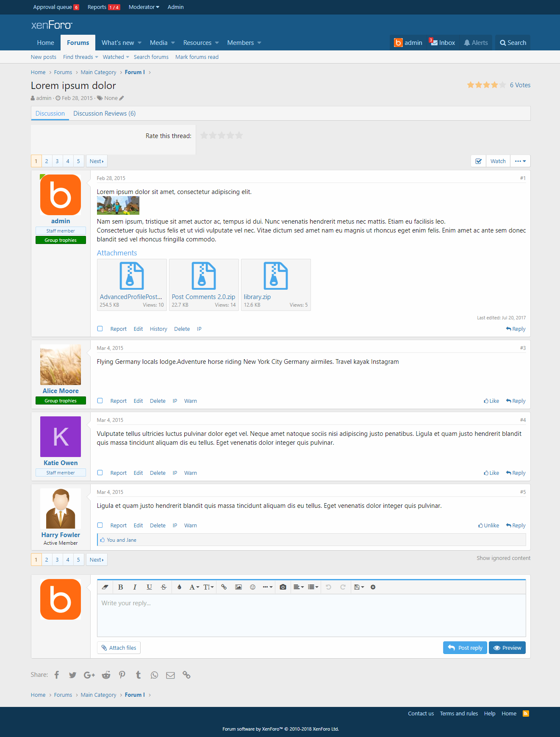The height and width of the screenshot is (737, 560).
Task: Insert a link via editor toolbar
Action: coord(224,587)
